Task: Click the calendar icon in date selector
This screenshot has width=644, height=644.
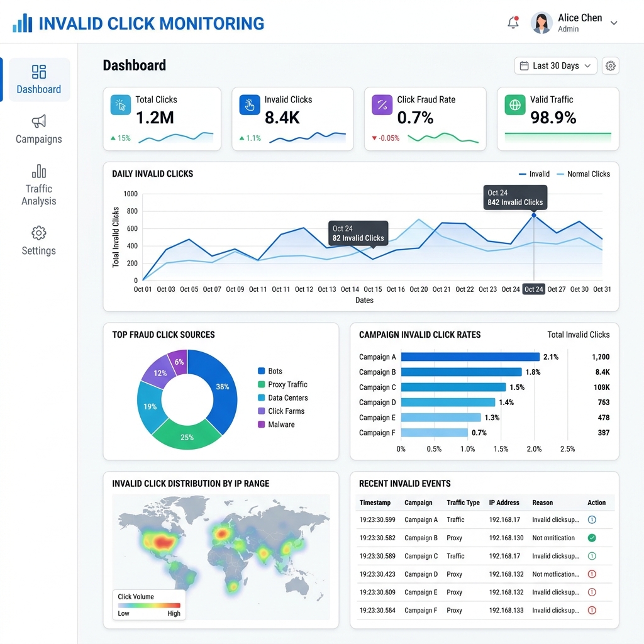Action: [524, 65]
